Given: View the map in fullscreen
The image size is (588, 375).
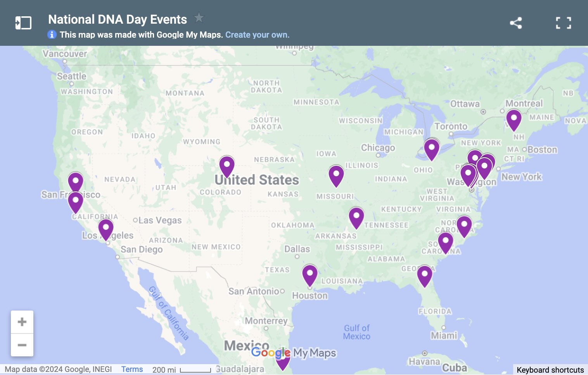Looking at the screenshot, I should coord(563,23).
